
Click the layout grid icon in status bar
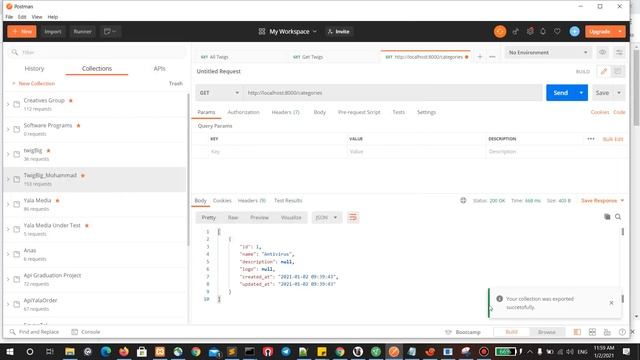click(592, 332)
